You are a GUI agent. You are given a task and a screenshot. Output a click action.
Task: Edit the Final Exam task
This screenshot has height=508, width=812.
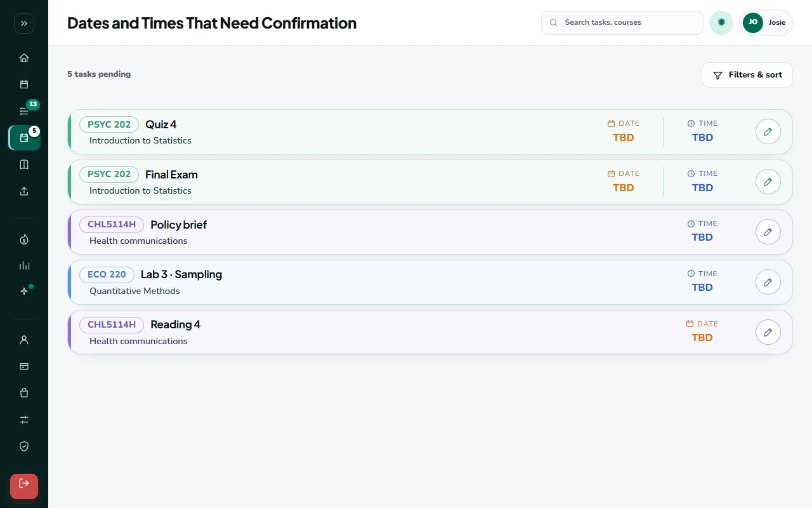pyautogui.click(x=768, y=182)
